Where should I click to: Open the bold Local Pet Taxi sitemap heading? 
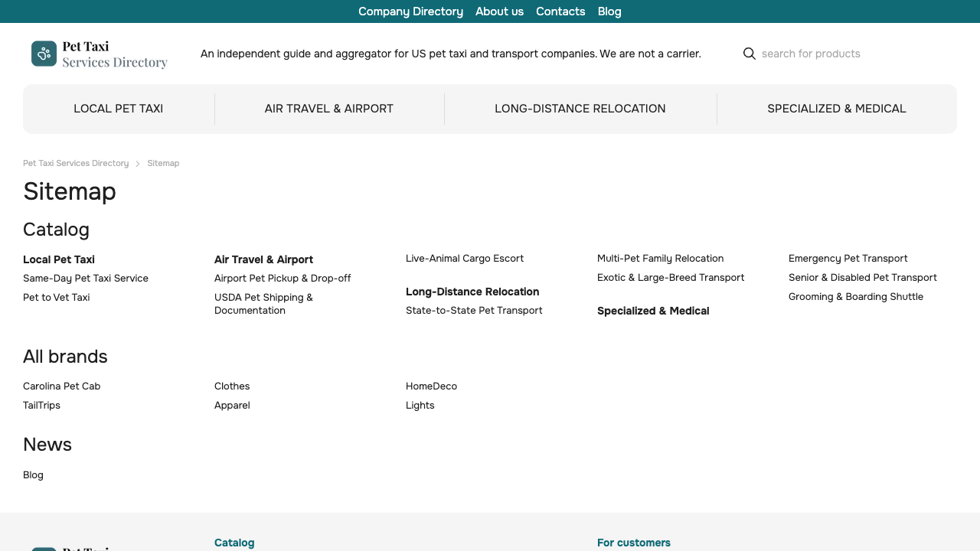point(59,259)
